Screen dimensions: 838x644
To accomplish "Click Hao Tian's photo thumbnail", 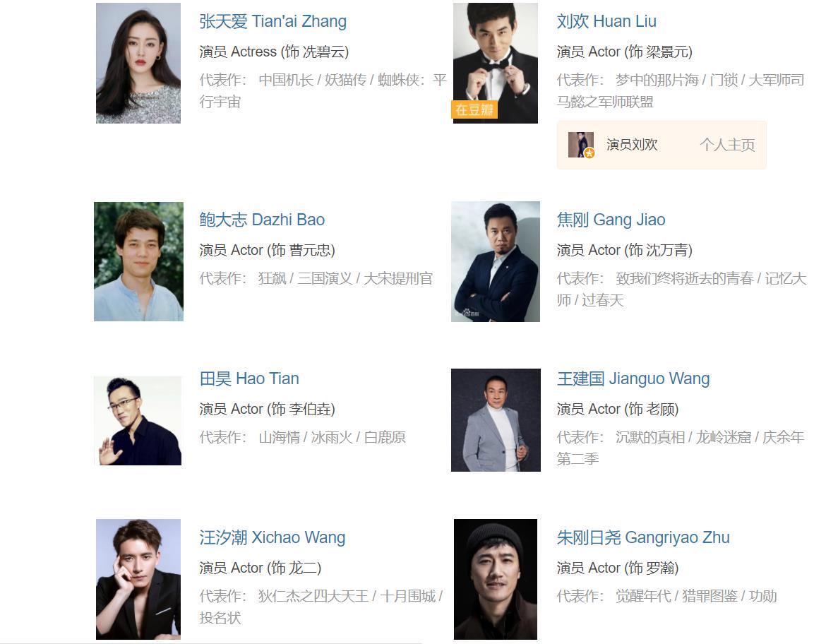I will point(138,421).
